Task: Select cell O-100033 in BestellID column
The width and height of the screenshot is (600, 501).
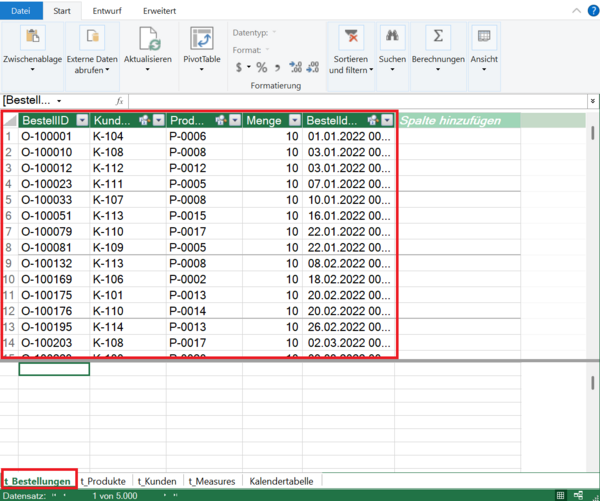Action: click(x=52, y=199)
